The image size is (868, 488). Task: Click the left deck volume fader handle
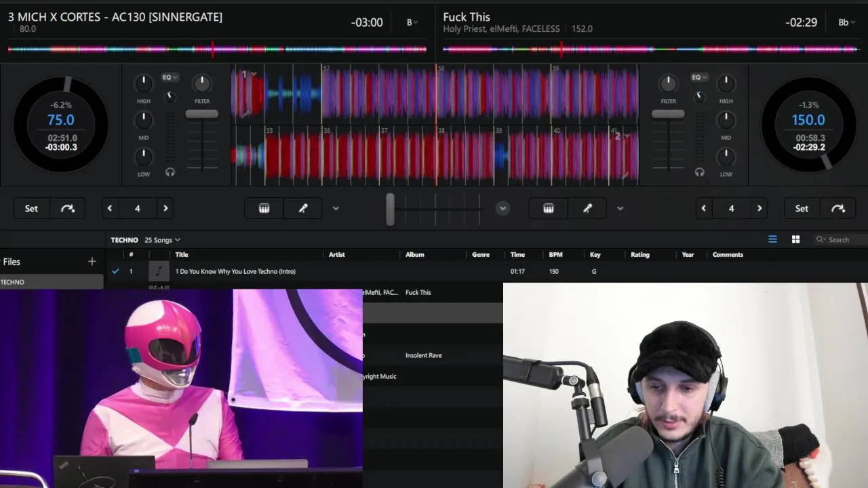coord(202,114)
